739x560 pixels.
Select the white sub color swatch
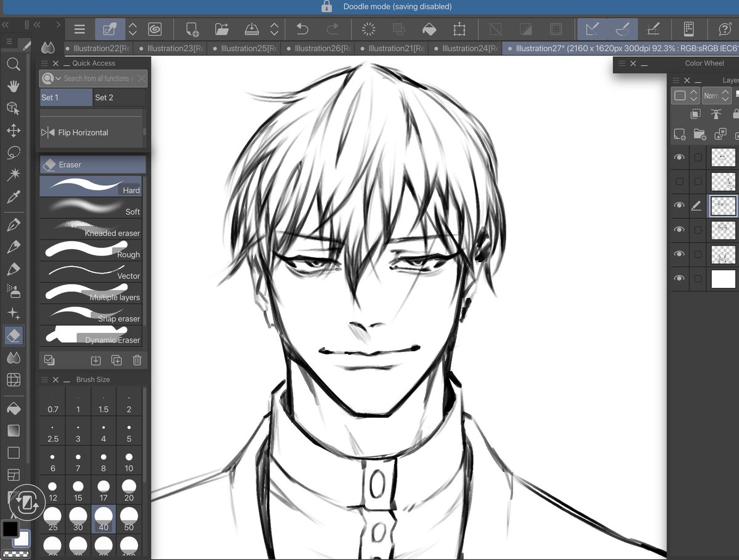(22, 538)
